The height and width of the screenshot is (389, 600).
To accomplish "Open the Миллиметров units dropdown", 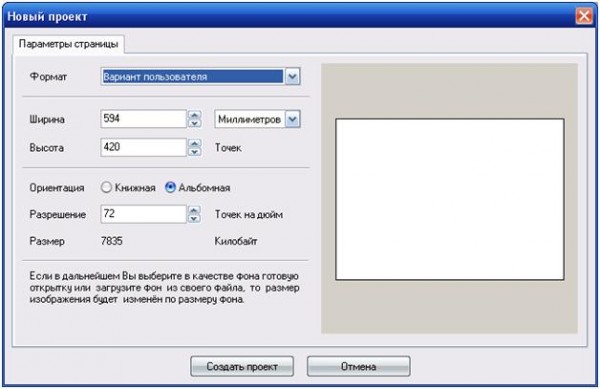I will (x=257, y=119).
